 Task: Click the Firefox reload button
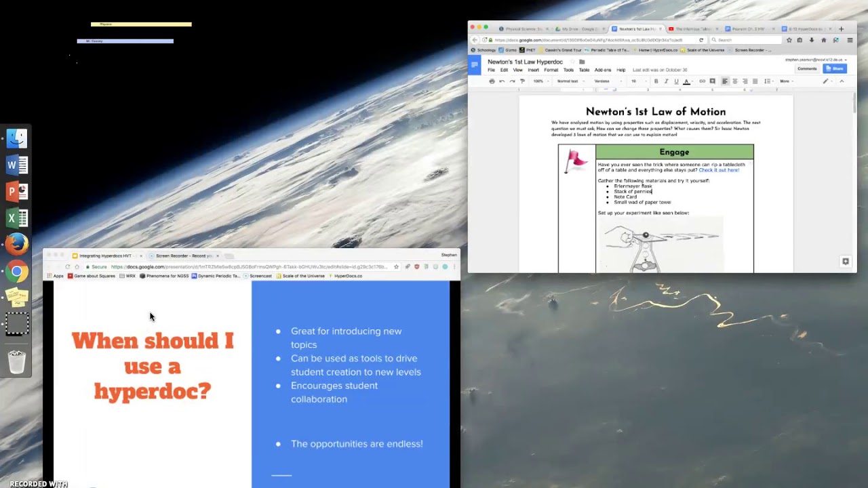[x=701, y=40]
